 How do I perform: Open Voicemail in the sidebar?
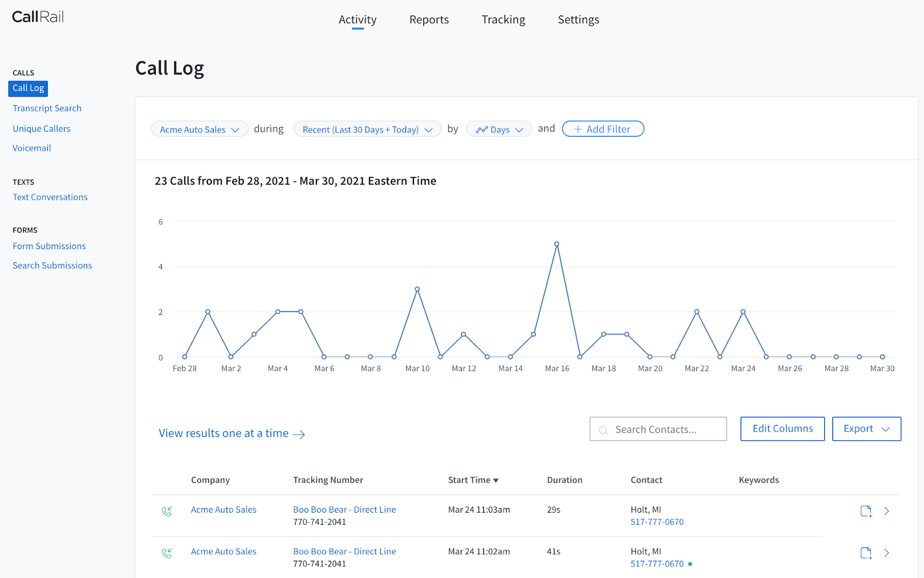point(32,148)
